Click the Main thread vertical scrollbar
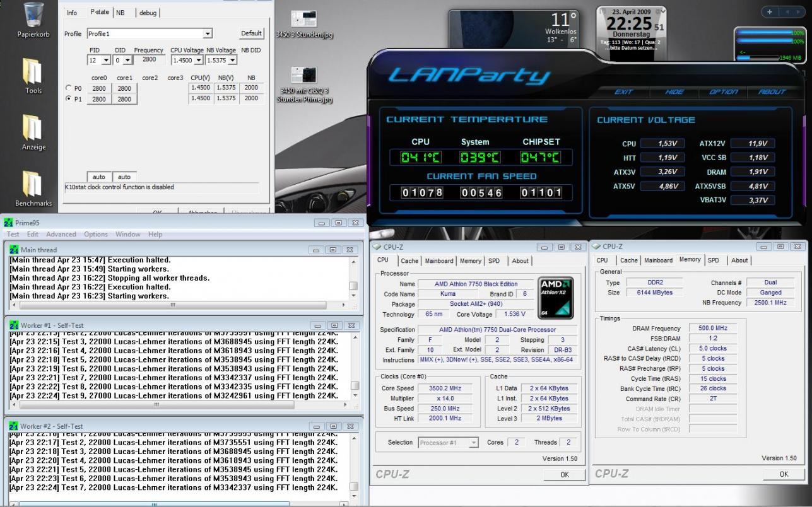 click(x=354, y=278)
